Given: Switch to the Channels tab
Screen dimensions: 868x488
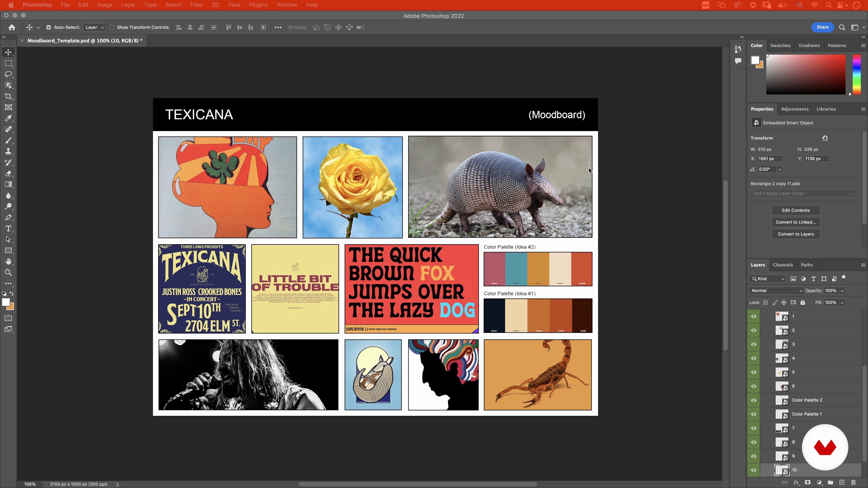Looking at the screenshot, I should pyautogui.click(x=782, y=265).
